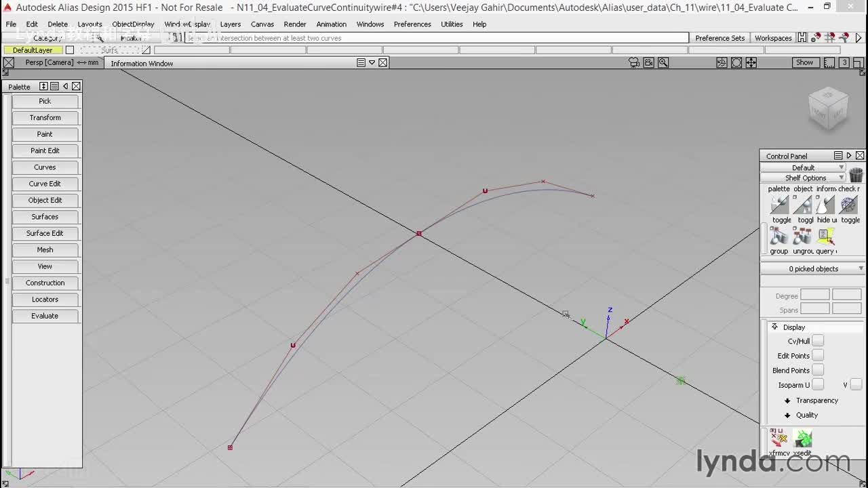Open the picked objects dropdown
The height and width of the screenshot is (488, 868).
point(813,269)
